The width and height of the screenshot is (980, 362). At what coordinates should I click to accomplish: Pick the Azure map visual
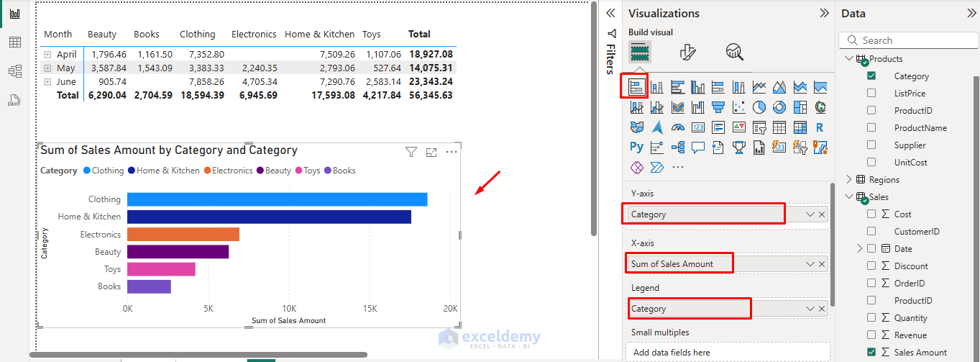point(657,127)
